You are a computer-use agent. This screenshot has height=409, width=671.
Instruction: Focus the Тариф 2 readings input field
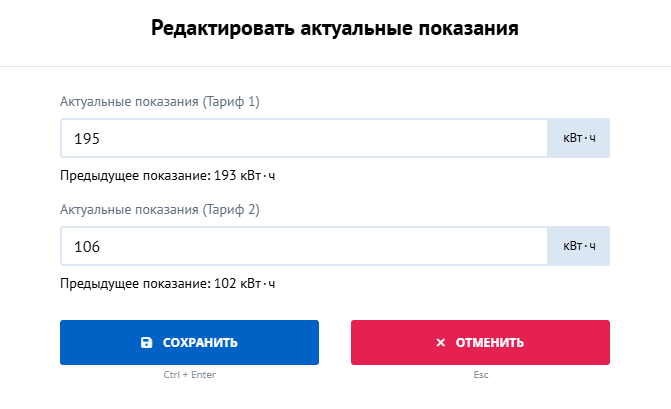pyautogui.click(x=304, y=246)
